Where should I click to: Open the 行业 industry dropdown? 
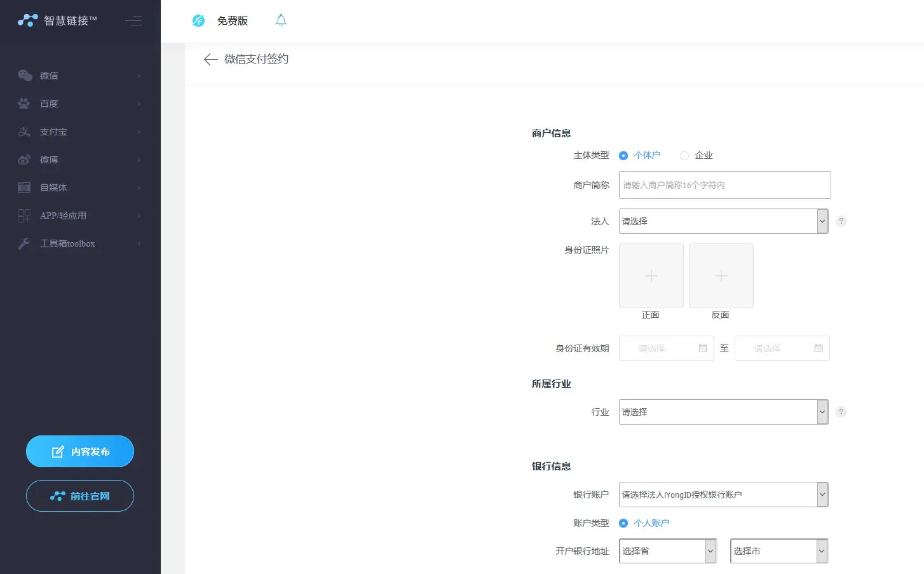(x=723, y=412)
